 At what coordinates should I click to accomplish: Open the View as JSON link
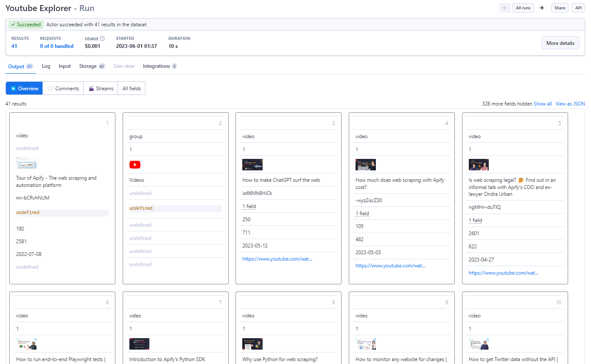point(570,104)
